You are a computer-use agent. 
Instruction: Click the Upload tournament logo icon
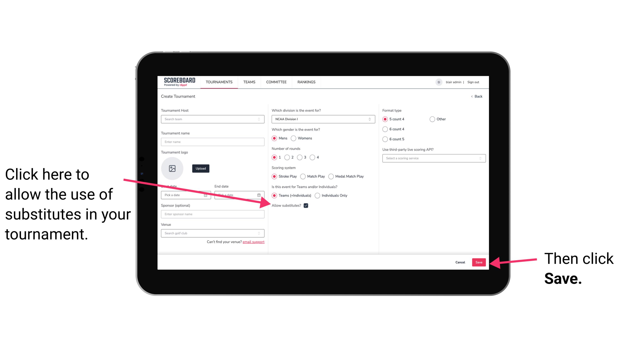pos(200,168)
